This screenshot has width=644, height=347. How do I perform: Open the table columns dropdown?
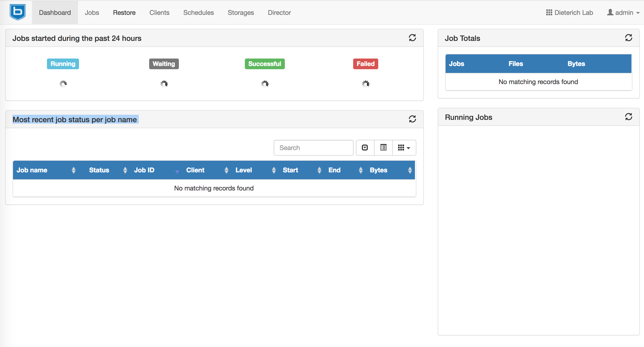coord(404,147)
